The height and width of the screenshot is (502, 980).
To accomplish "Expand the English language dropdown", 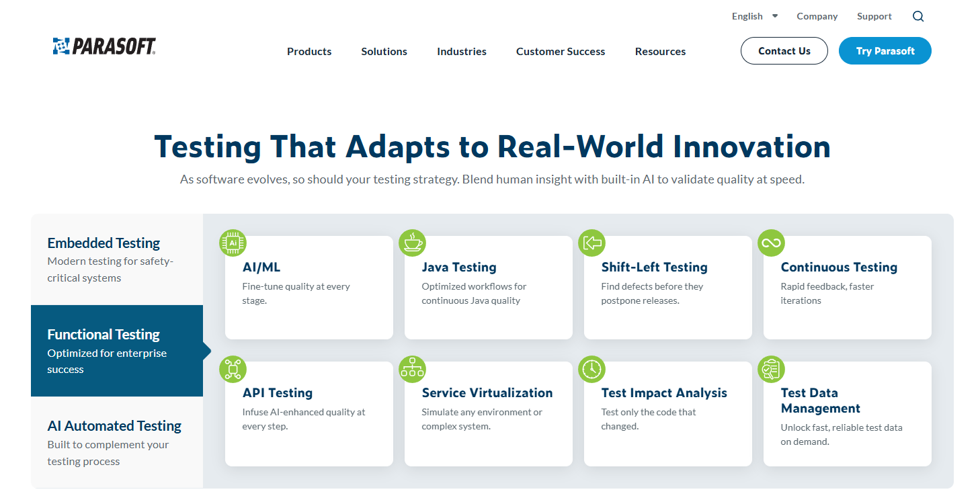I will click(755, 16).
